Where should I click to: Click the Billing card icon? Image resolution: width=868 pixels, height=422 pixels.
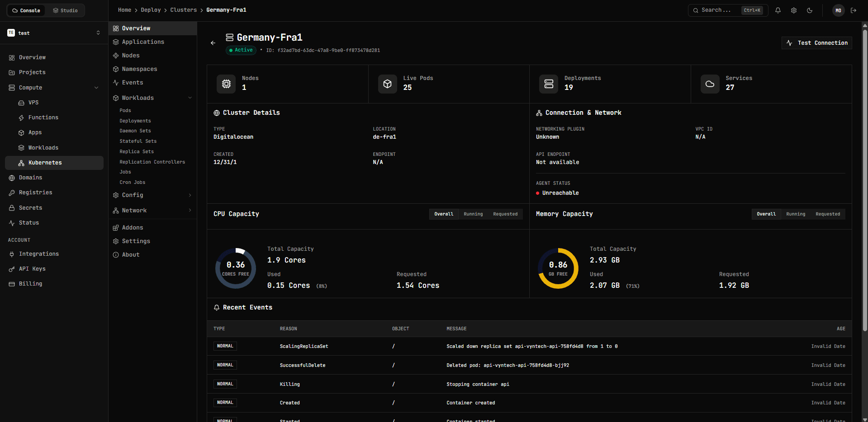[12, 284]
